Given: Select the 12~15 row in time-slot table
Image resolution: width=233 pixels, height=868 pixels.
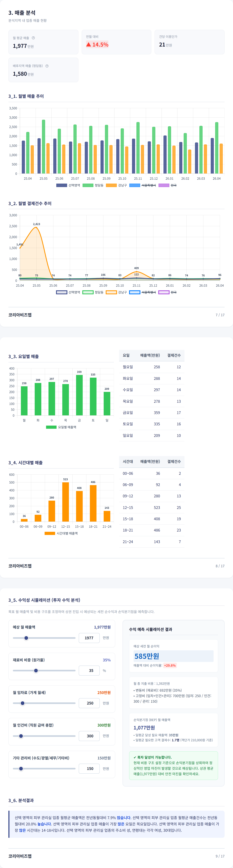Looking at the screenshot, I should tap(152, 507).
